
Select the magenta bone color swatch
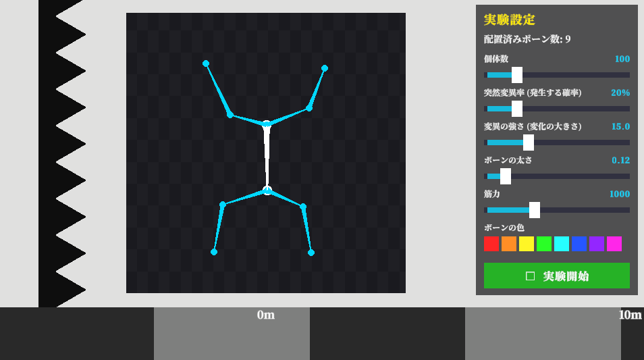point(614,244)
